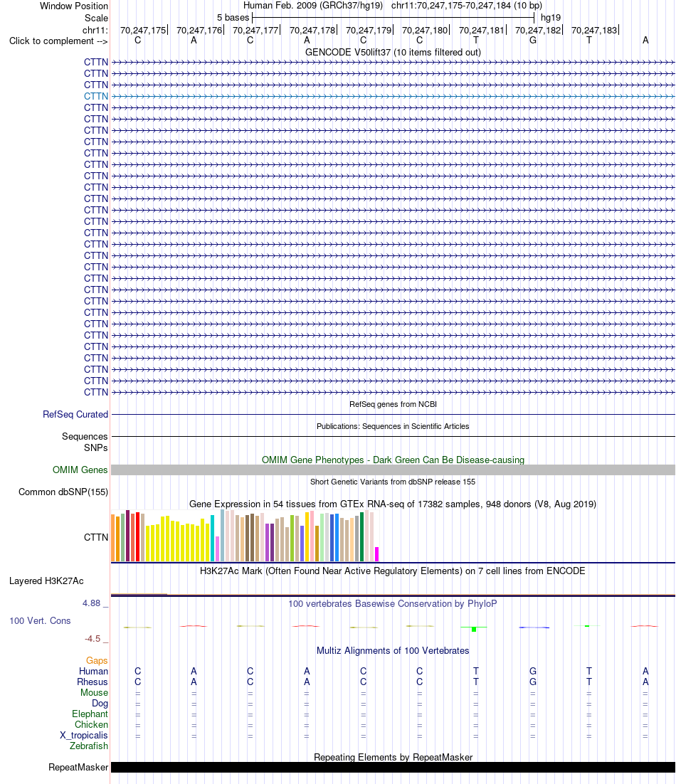Image resolution: width=676 pixels, height=784 pixels.
Task: Click the dark green bar in the GTEx chart
Action: [x=362, y=536]
